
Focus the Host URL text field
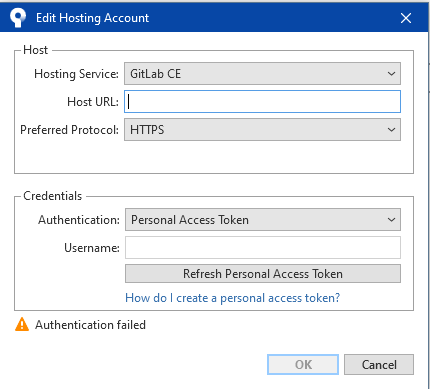(262, 101)
